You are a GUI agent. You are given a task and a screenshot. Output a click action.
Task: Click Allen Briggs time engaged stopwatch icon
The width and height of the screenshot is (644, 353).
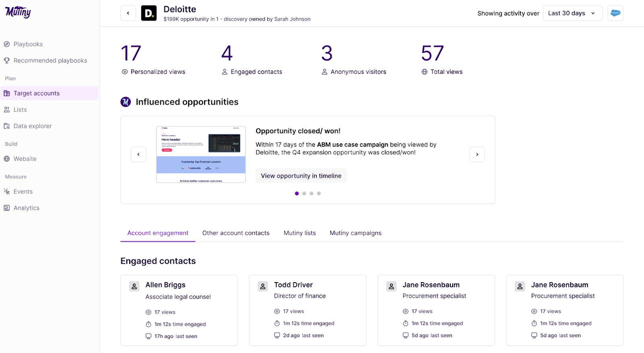click(x=149, y=324)
